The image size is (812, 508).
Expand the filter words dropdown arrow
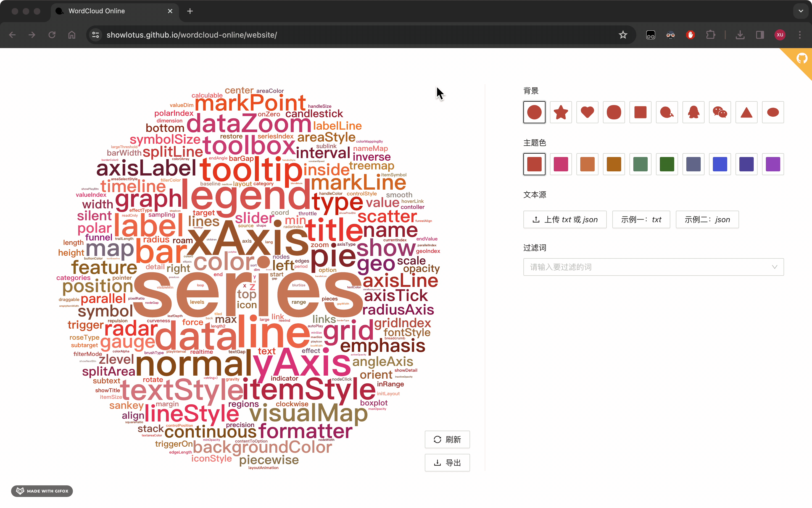tap(774, 267)
